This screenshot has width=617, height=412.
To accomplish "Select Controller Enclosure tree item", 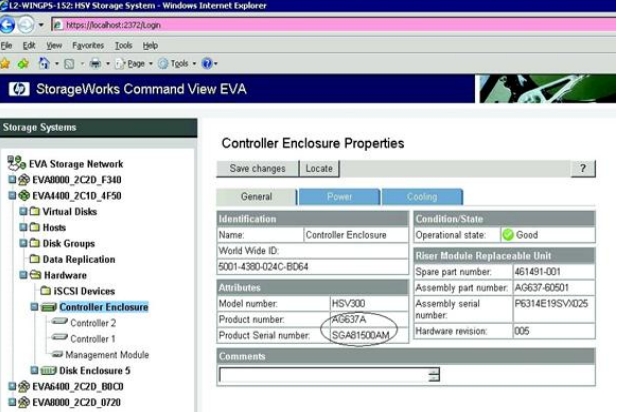I will click(104, 307).
